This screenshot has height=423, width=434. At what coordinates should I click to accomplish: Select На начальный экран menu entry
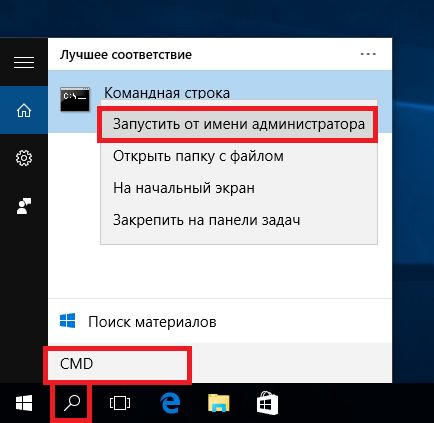click(x=184, y=188)
